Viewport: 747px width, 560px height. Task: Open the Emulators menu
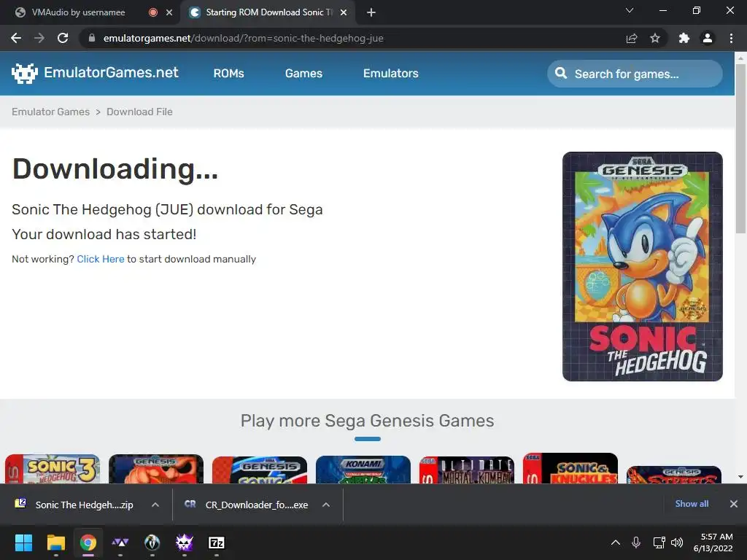[x=391, y=74]
